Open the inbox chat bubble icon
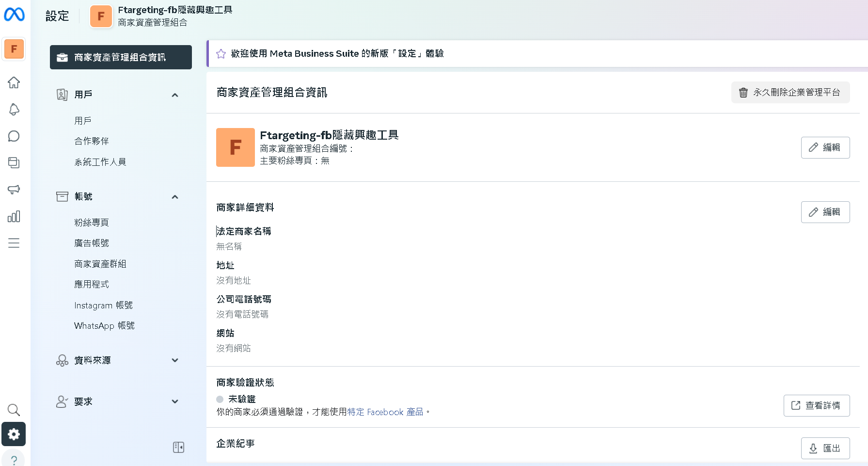Screen dimensions: 868x466 [14, 136]
